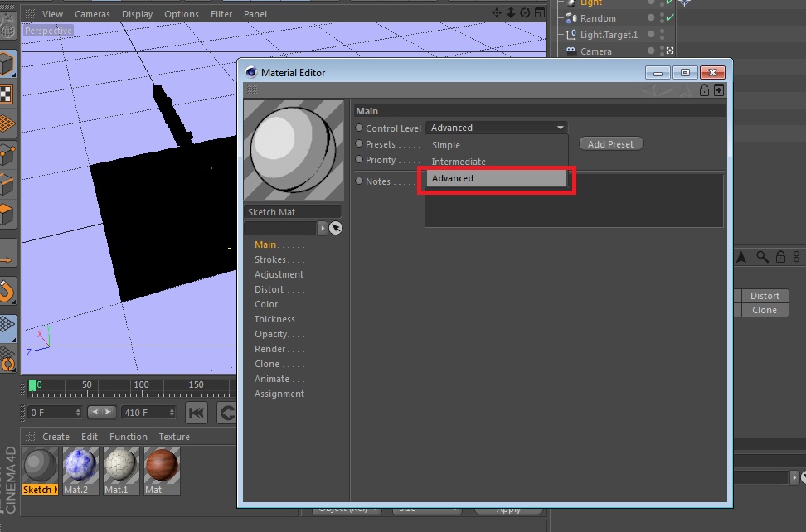Click the Notes animation dot
This screenshot has height=532, width=806.
coord(359,181)
